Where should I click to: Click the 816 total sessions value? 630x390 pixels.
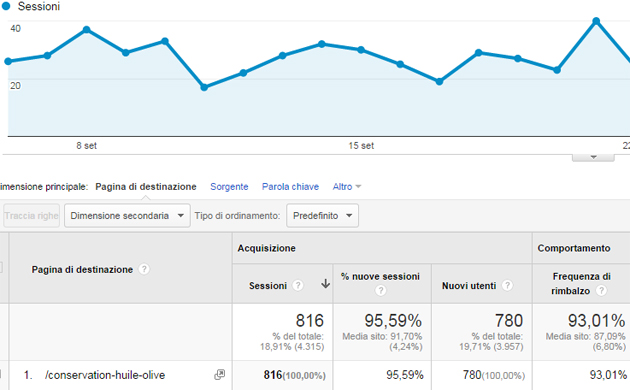pos(309,321)
